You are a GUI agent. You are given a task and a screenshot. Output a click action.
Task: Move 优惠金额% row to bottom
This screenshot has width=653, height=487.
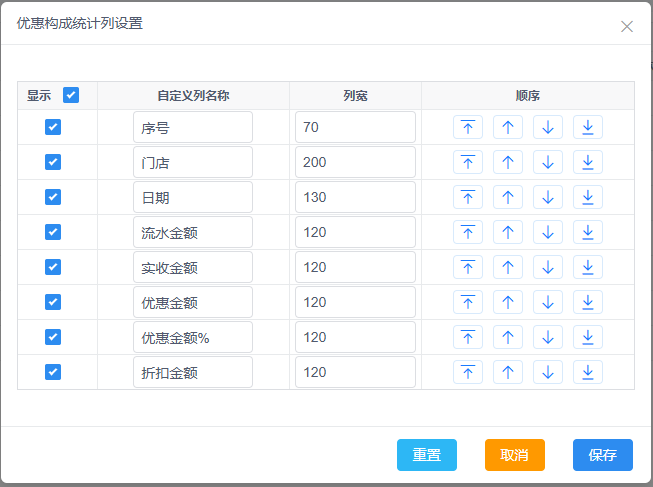[588, 337]
